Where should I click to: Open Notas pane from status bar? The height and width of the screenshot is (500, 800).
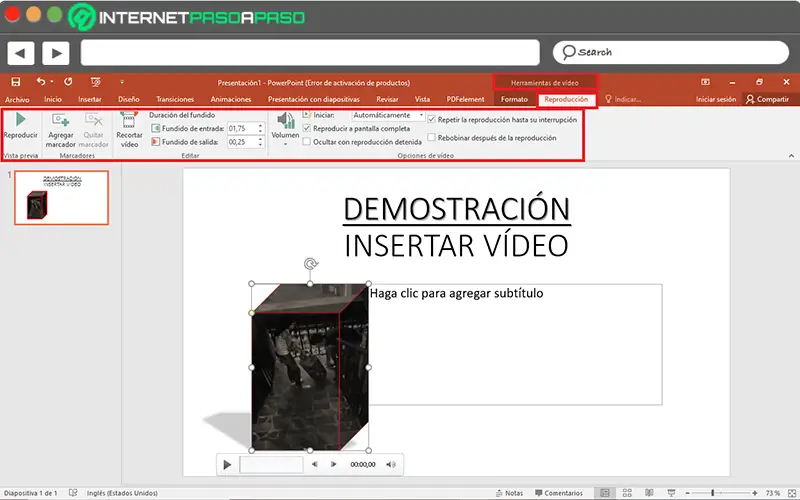[509, 493]
